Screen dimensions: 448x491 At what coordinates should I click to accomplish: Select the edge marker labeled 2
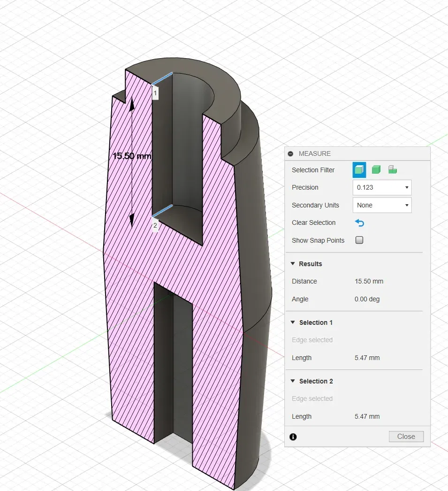click(x=155, y=225)
